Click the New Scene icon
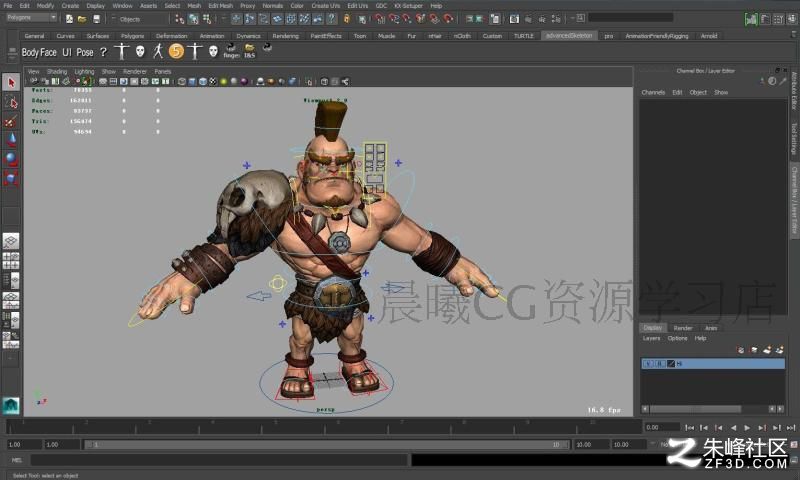Viewport: 800px width, 480px height. click(69, 19)
